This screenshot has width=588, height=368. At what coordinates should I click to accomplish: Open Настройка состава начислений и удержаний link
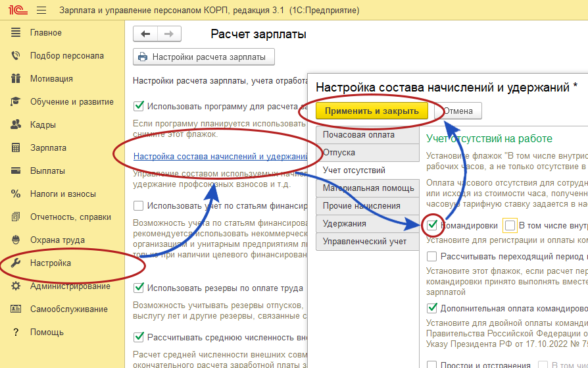(x=220, y=157)
